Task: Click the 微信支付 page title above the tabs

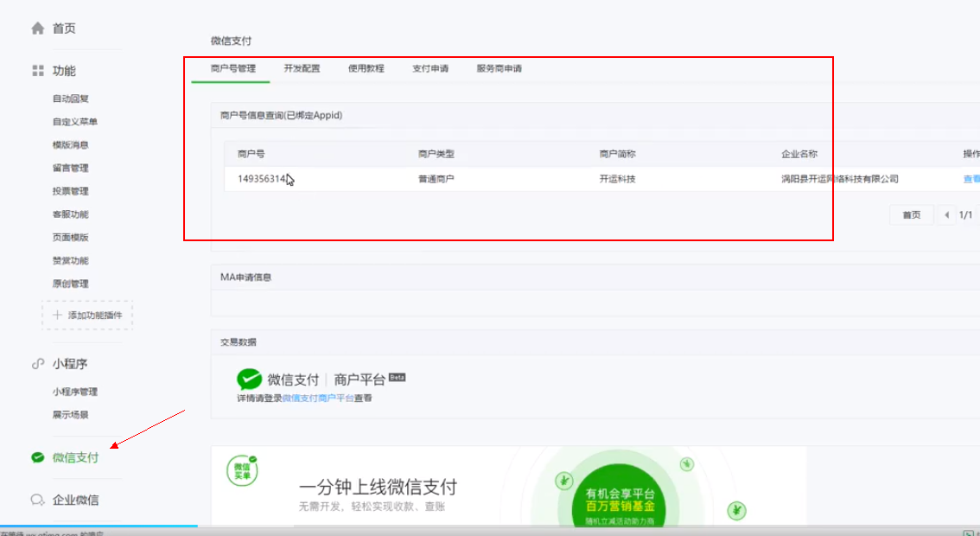Action: pyautogui.click(x=232, y=41)
